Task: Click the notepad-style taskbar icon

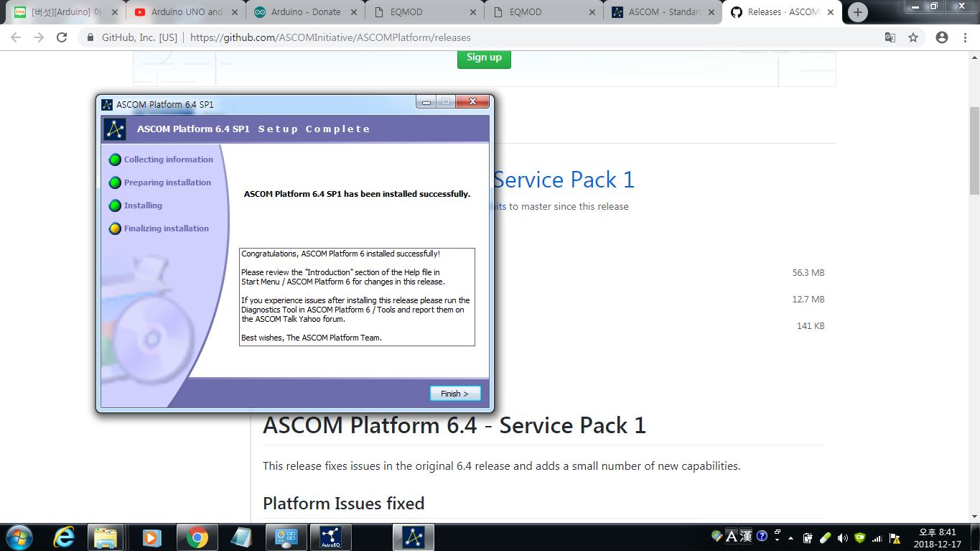Action: (x=241, y=537)
